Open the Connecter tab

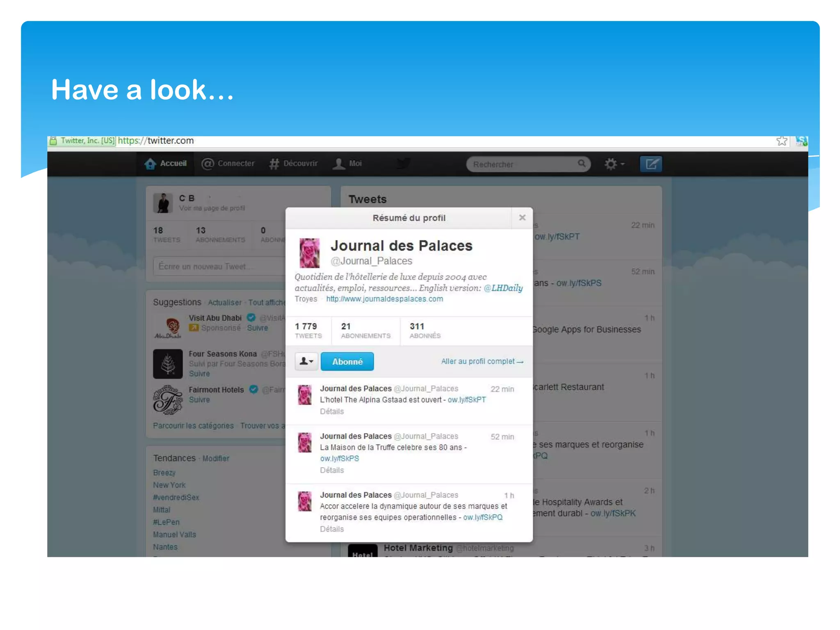click(228, 164)
